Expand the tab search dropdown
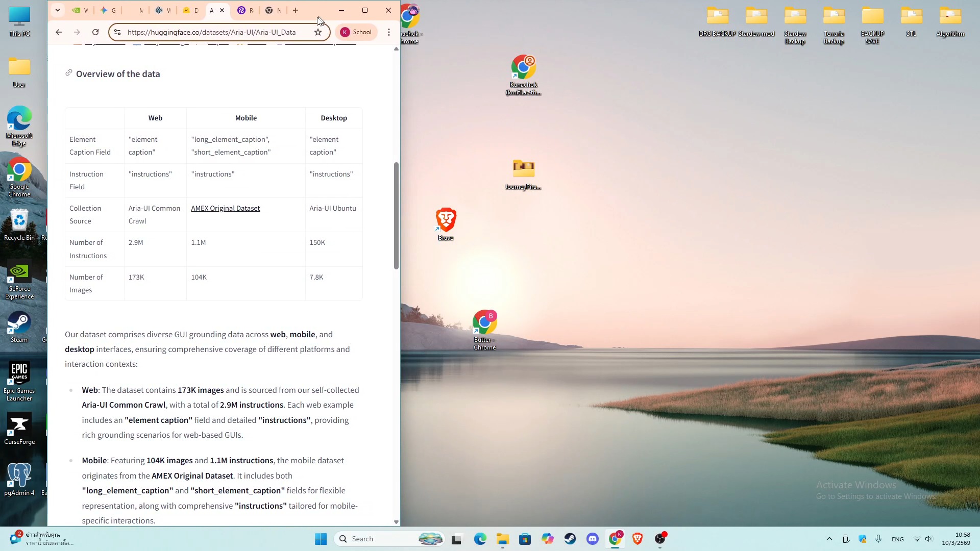The image size is (980, 551). 58,10
